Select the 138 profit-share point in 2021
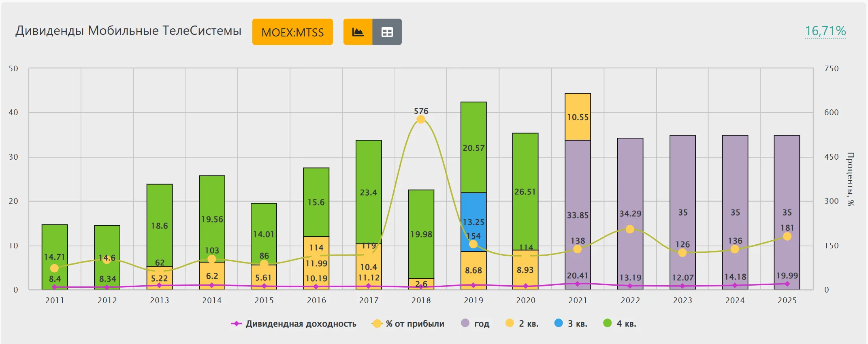This screenshot has height=344, width=868. [578, 249]
